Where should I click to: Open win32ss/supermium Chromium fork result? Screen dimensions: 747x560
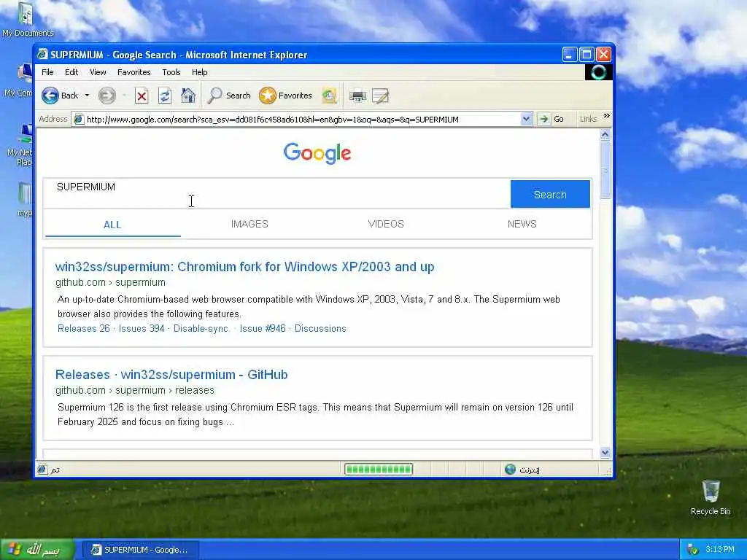[245, 267]
